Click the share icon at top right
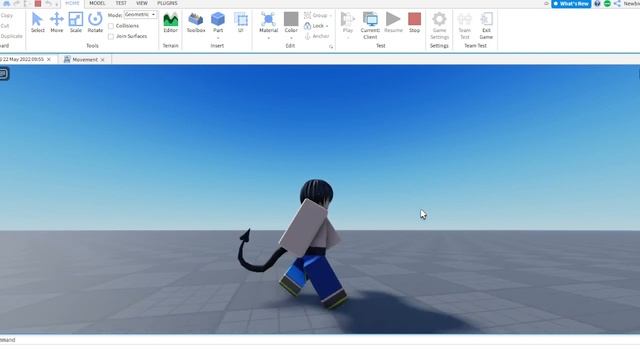The image size is (640, 360). tap(617, 3)
